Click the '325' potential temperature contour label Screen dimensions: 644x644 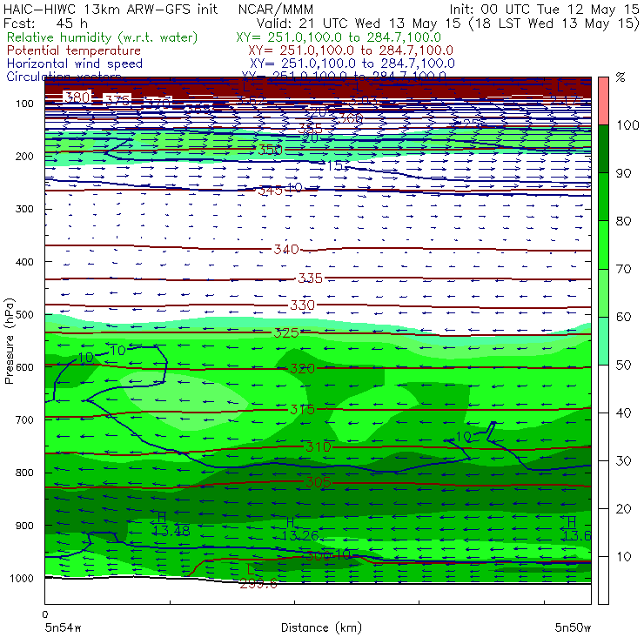286,332
